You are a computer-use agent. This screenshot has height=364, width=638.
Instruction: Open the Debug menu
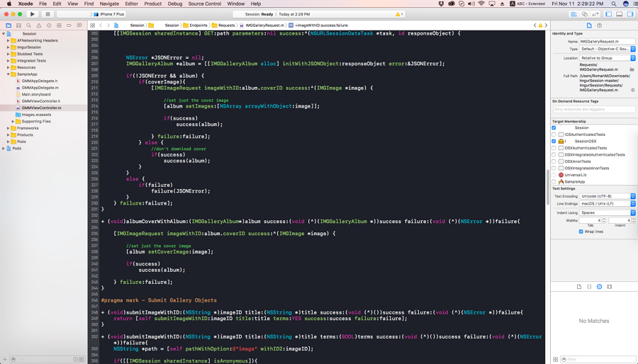[x=175, y=4]
